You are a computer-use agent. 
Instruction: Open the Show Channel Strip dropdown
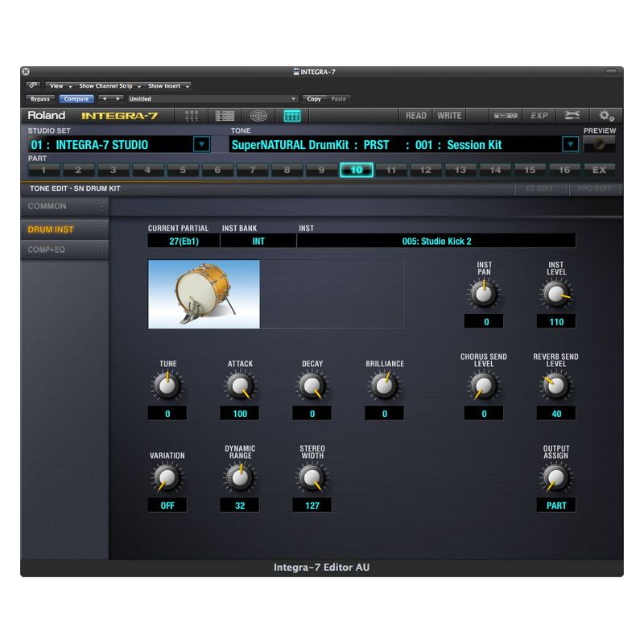tap(109, 86)
